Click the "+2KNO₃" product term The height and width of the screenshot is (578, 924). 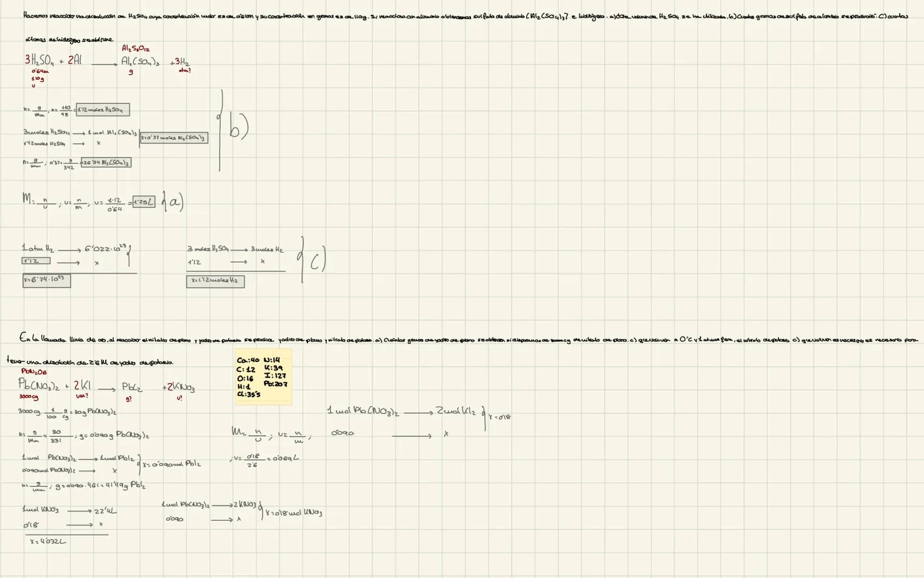pyautogui.click(x=178, y=387)
